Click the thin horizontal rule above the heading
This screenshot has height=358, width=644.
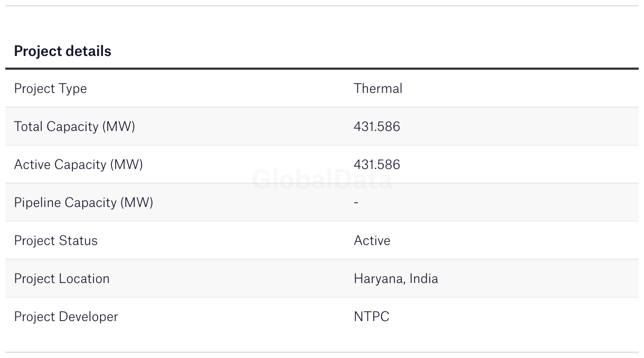[x=322, y=6]
